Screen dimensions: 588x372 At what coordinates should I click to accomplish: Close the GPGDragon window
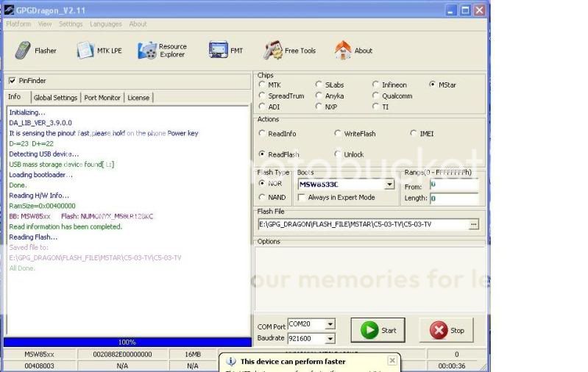coord(479,10)
